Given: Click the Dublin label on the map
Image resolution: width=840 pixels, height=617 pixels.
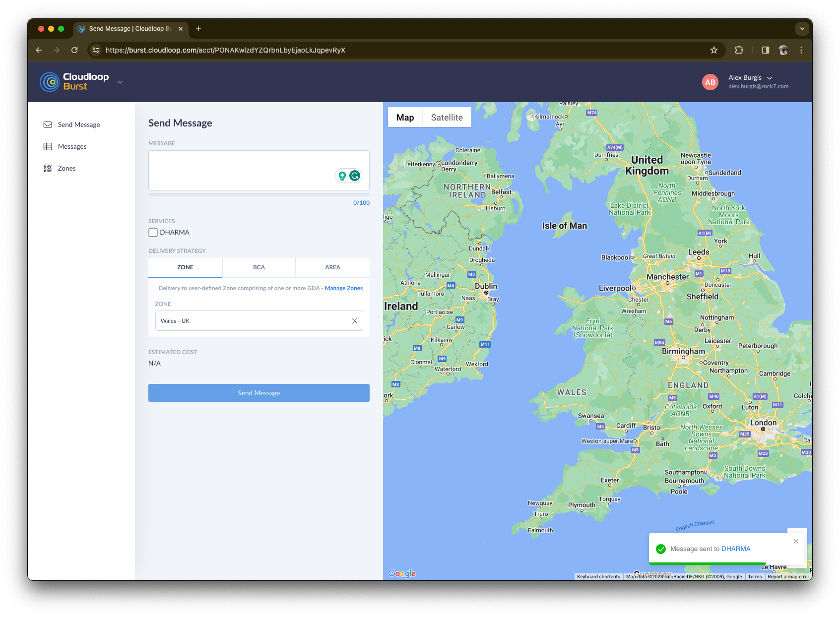Looking at the screenshot, I should click(x=486, y=286).
